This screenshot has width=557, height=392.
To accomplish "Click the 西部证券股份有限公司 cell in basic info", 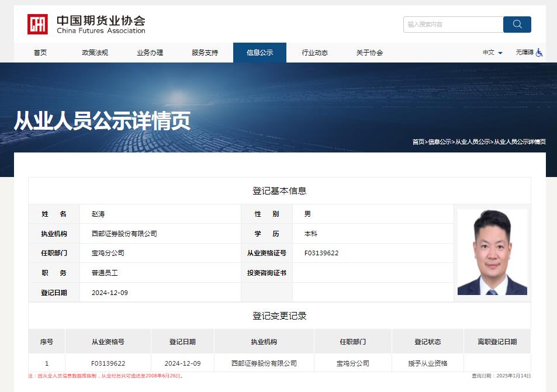I will point(124,234).
